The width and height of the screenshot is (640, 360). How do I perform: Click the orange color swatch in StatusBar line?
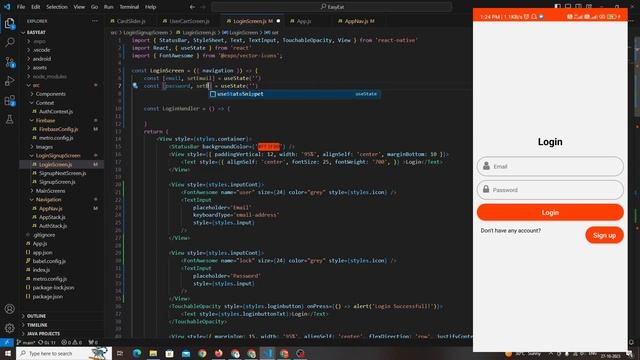[x=269, y=147]
